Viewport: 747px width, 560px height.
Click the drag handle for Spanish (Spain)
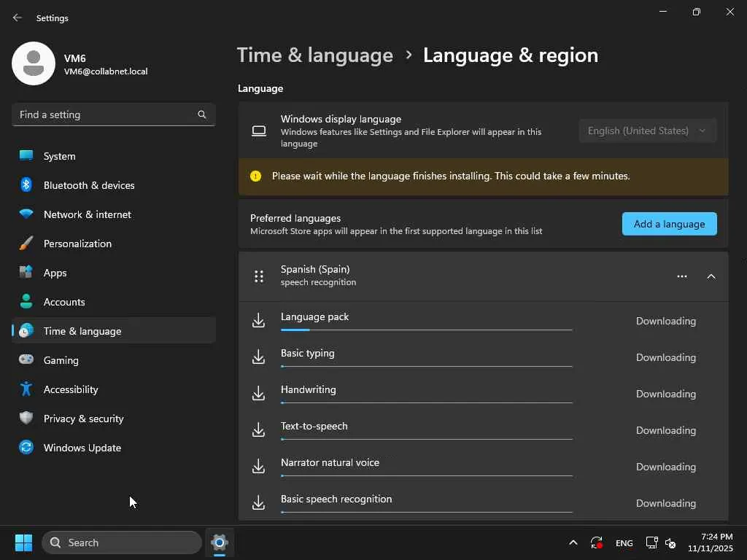[x=259, y=276]
